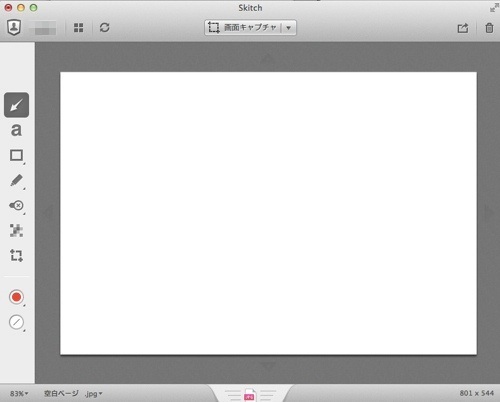The height and width of the screenshot is (402, 500).
Task: Click the yellow minimize window button
Action: [21, 8]
